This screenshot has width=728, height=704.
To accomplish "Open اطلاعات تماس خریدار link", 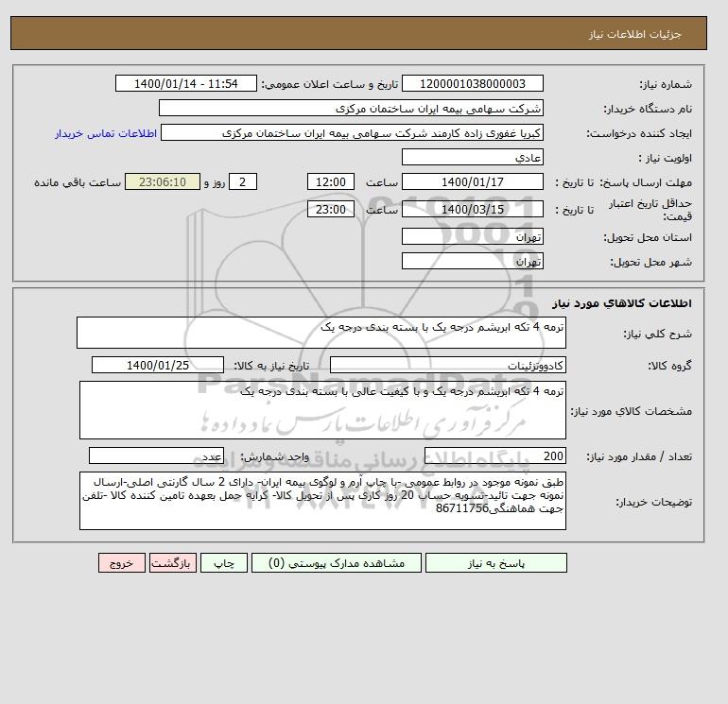I will [106, 133].
